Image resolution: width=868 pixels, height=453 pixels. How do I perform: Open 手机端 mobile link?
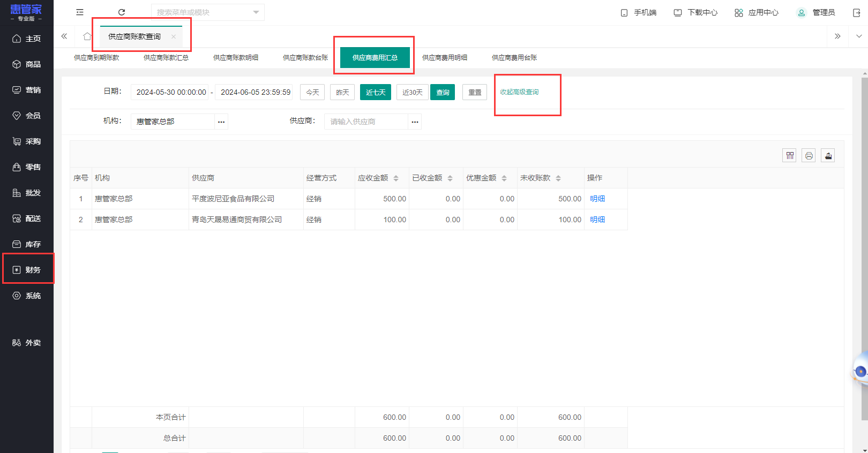(x=638, y=12)
